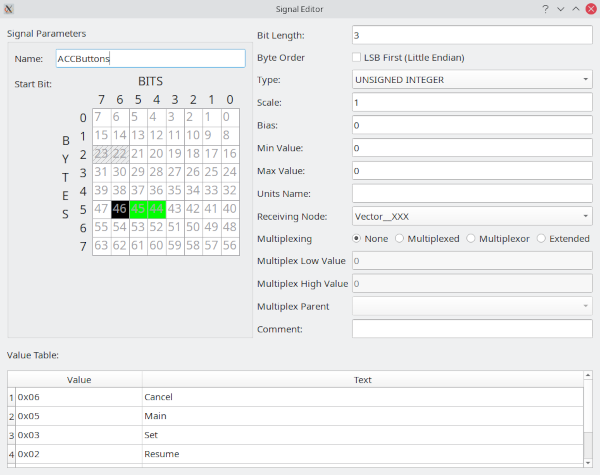The height and width of the screenshot is (475, 600).
Task: Select value table cell 0x03
Action: tap(79, 435)
